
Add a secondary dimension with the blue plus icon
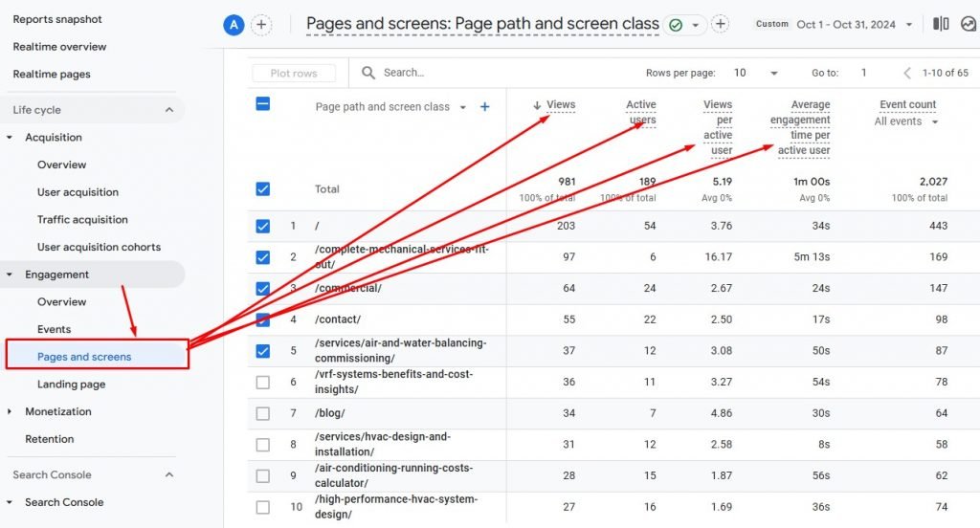coord(484,107)
